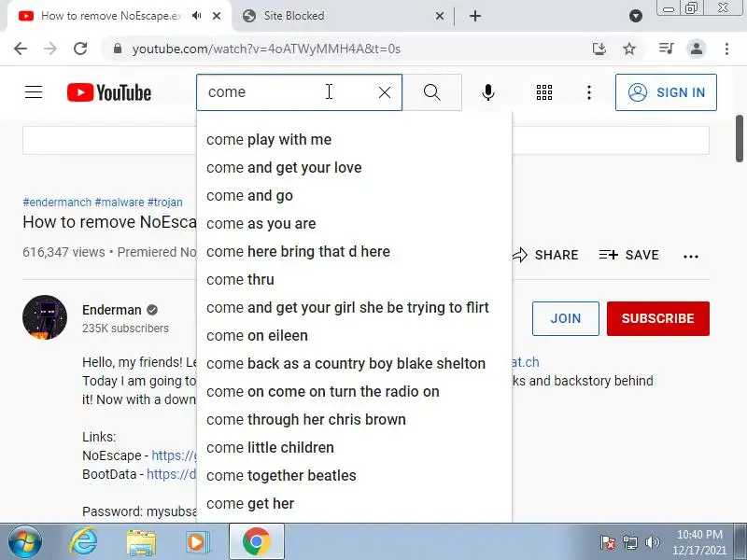Choose suggestion come play with me

[354, 139]
